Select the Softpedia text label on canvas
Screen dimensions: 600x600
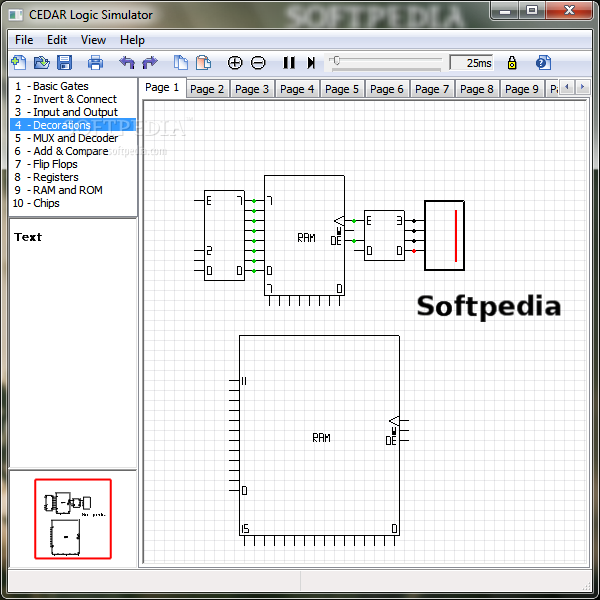click(489, 307)
